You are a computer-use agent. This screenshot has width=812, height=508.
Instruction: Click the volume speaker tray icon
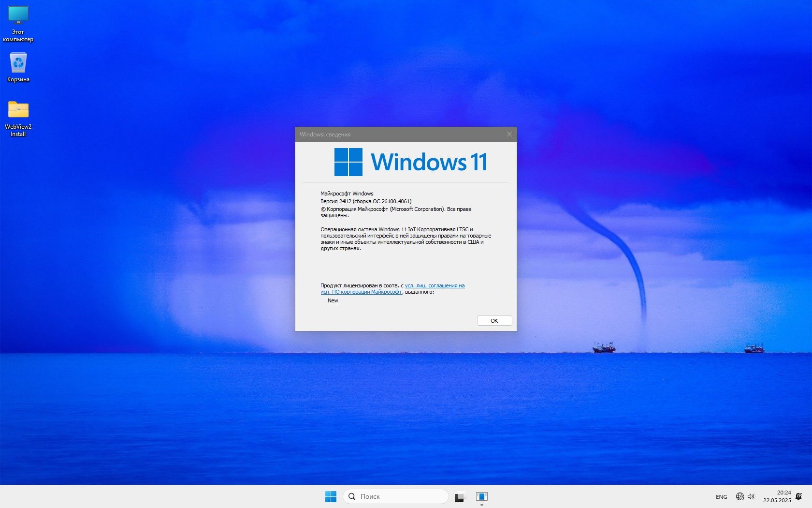pos(751,496)
